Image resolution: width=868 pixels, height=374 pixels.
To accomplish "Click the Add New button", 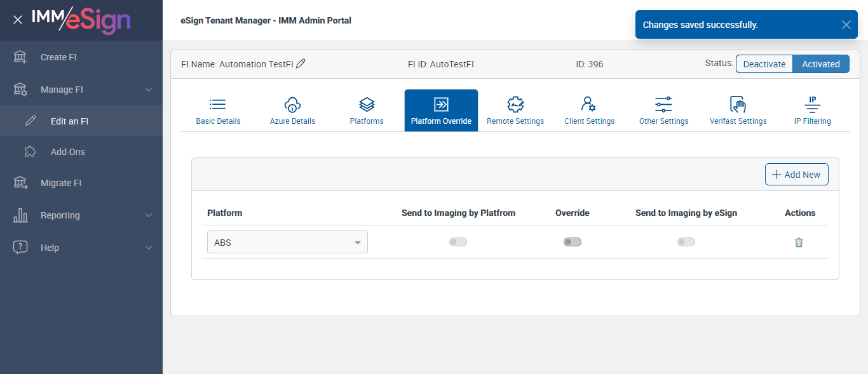I will [x=796, y=175].
